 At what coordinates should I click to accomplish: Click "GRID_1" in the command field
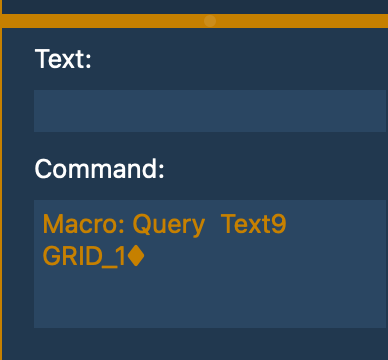85,257
